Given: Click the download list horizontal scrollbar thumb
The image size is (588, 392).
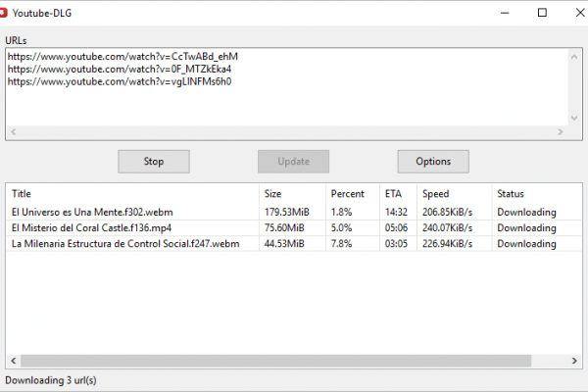Looking at the screenshot, I should click(276, 361).
